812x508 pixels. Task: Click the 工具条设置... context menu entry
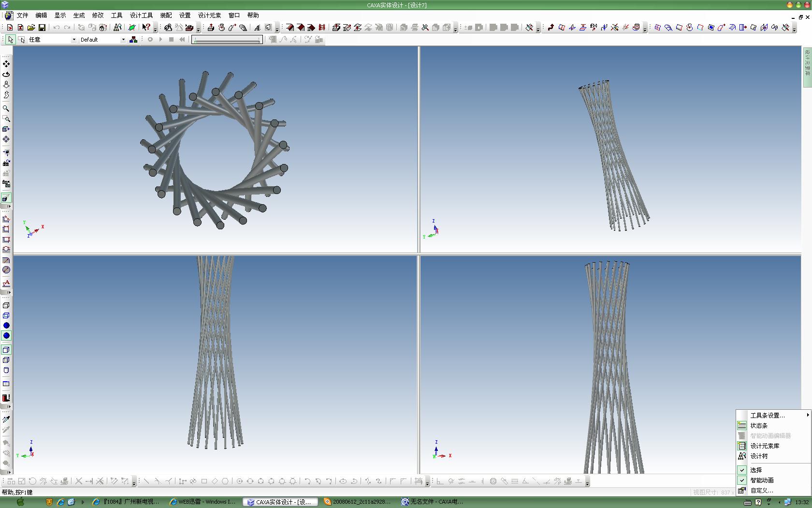(x=773, y=415)
